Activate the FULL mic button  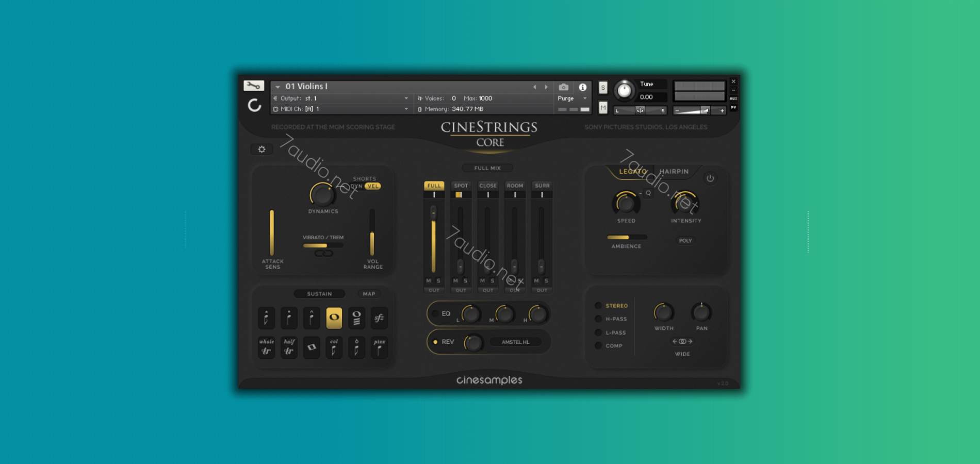pyautogui.click(x=434, y=186)
